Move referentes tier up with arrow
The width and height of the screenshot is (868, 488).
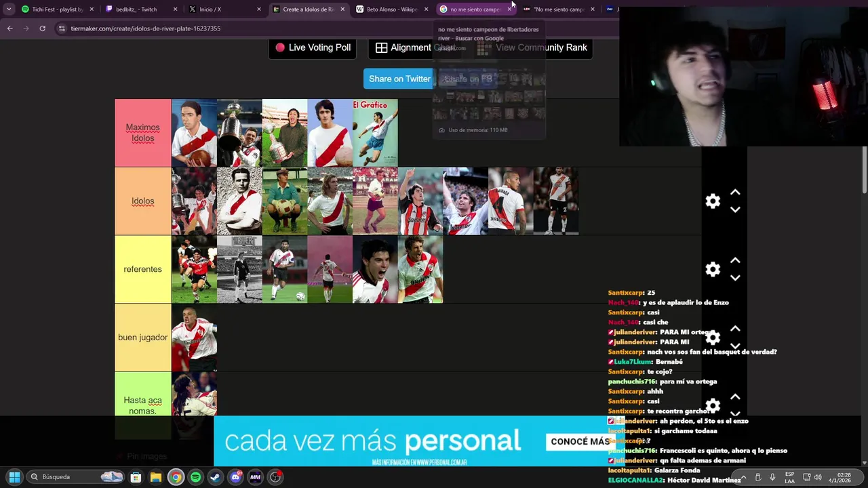735,261
